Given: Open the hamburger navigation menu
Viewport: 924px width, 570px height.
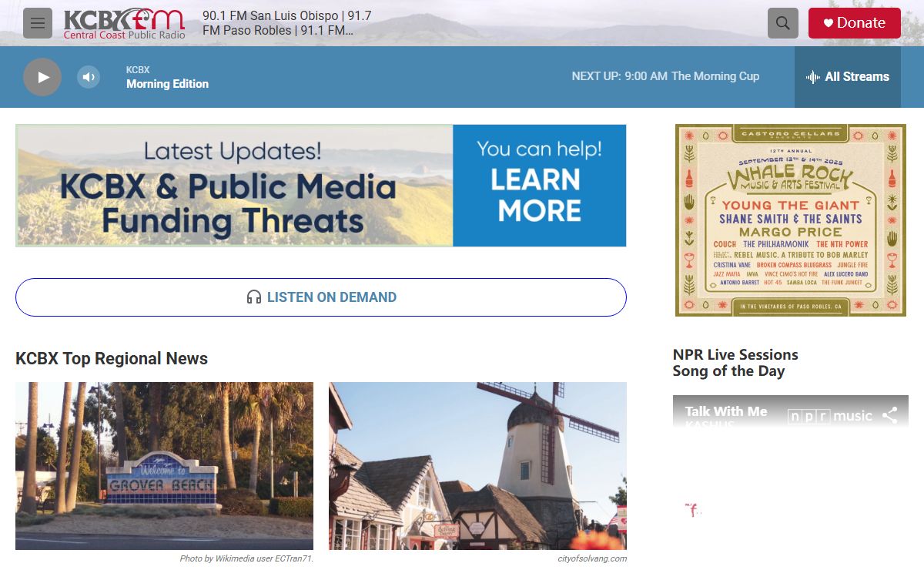Looking at the screenshot, I should (38, 23).
